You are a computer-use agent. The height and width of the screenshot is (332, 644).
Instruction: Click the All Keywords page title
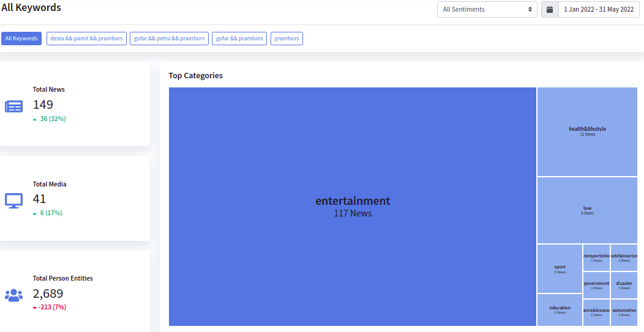click(31, 7)
